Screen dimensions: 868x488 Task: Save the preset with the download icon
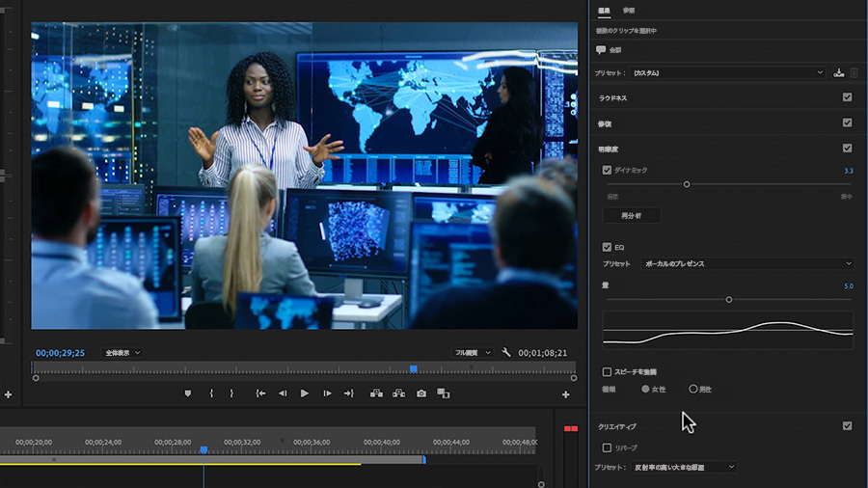[839, 72]
